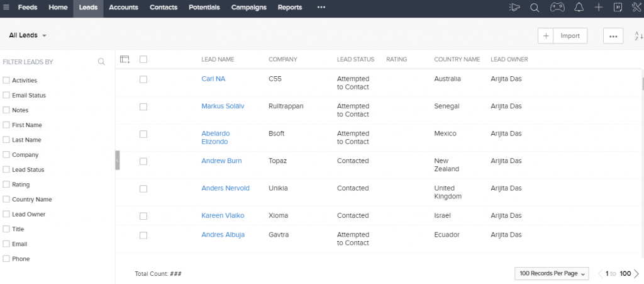This screenshot has height=284, width=644.
Task: Enable the Phone filter checkbox
Action: coord(6,259)
